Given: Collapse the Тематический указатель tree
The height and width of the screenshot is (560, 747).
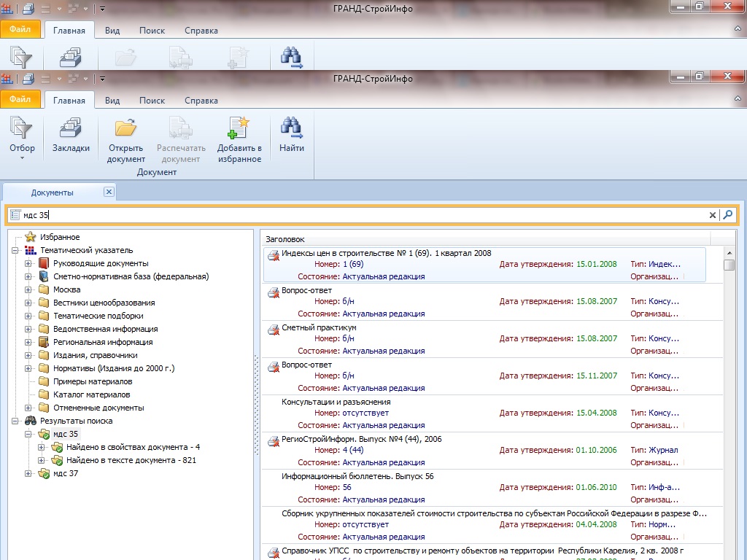Looking at the screenshot, I should 15,250.
